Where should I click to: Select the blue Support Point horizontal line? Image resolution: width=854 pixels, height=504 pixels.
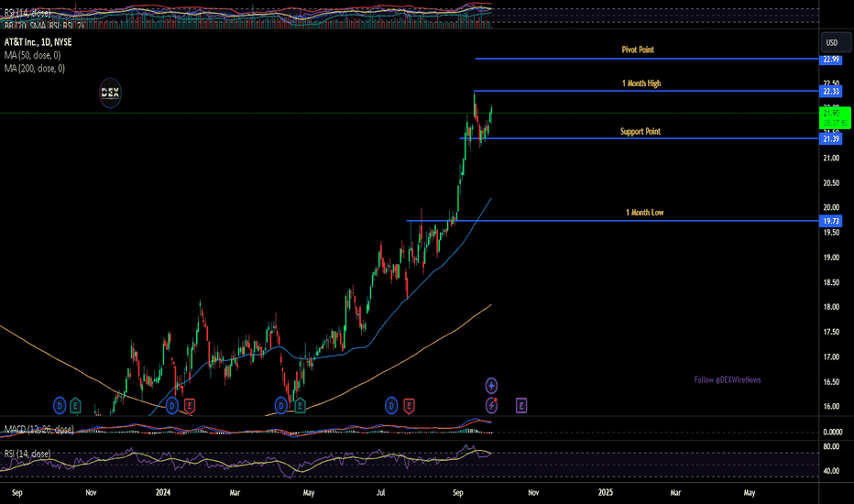(639, 138)
